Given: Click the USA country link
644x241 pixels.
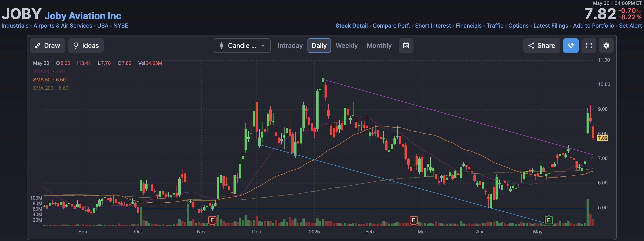Looking at the screenshot, I should (103, 26).
